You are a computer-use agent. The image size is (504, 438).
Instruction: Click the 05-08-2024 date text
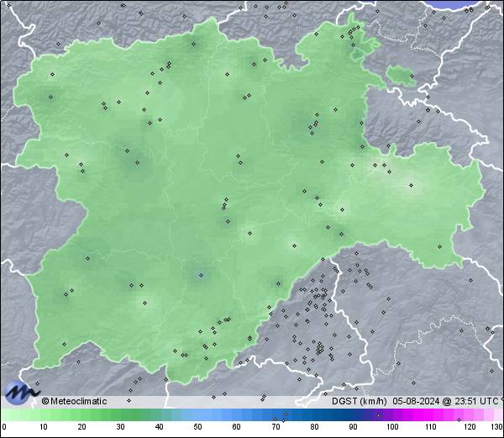coord(416,401)
